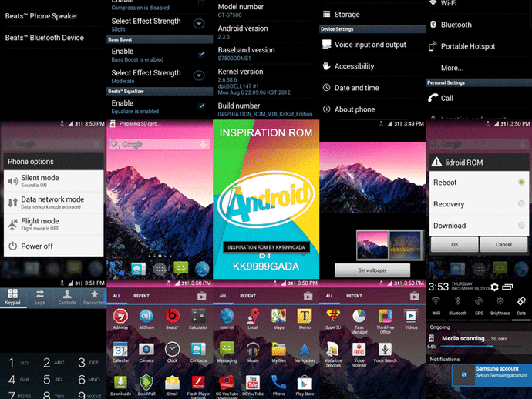Open the Accessibility settings entry
This screenshot has height=399, width=532.
[x=372, y=66]
